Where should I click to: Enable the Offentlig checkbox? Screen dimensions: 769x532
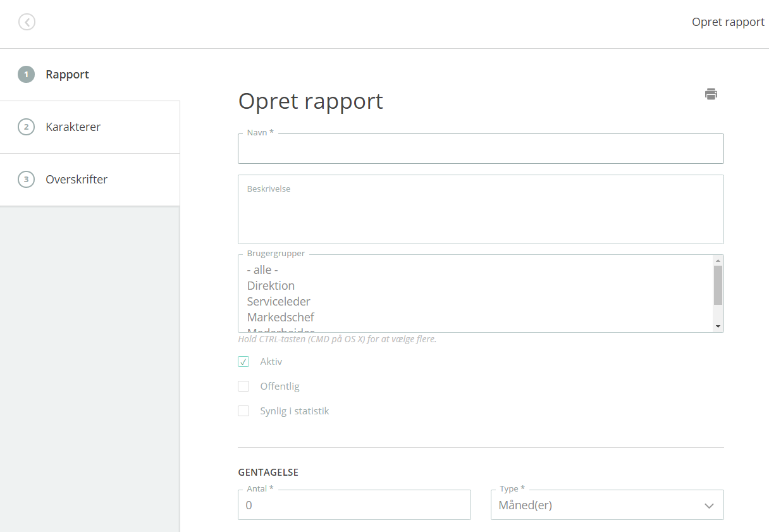click(243, 387)
